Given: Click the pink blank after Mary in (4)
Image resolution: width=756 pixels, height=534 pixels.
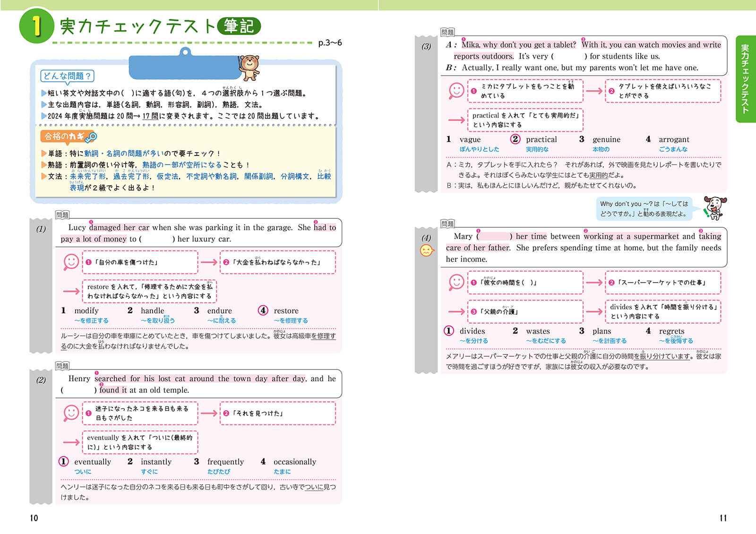Looking at the screenshot, I should pos(494,236).
